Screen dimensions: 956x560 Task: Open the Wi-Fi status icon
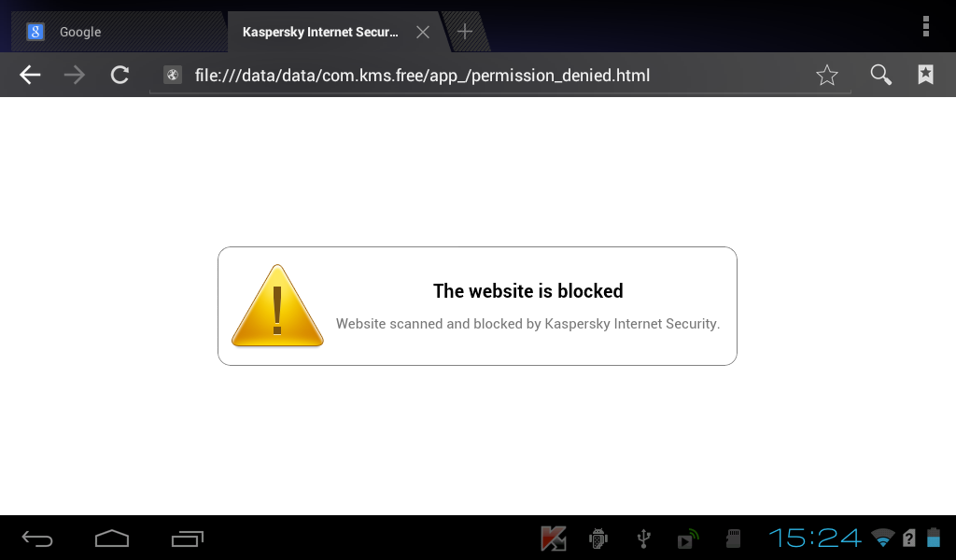882,538
